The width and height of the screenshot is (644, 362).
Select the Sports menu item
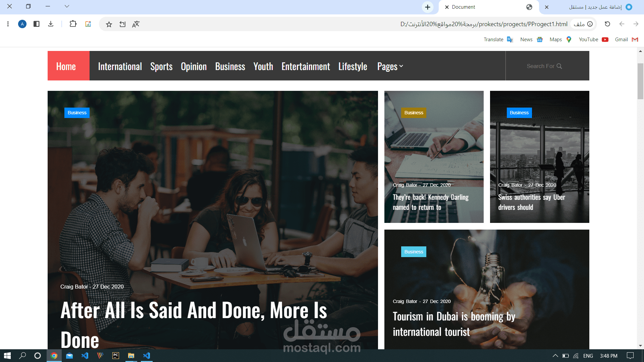tap(161, 66)
